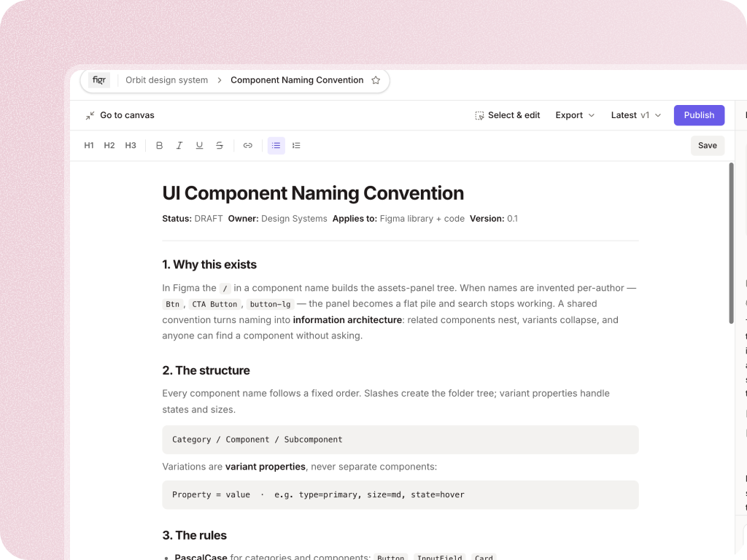Open Orbit design system breadcrumb

pos(167,80)
